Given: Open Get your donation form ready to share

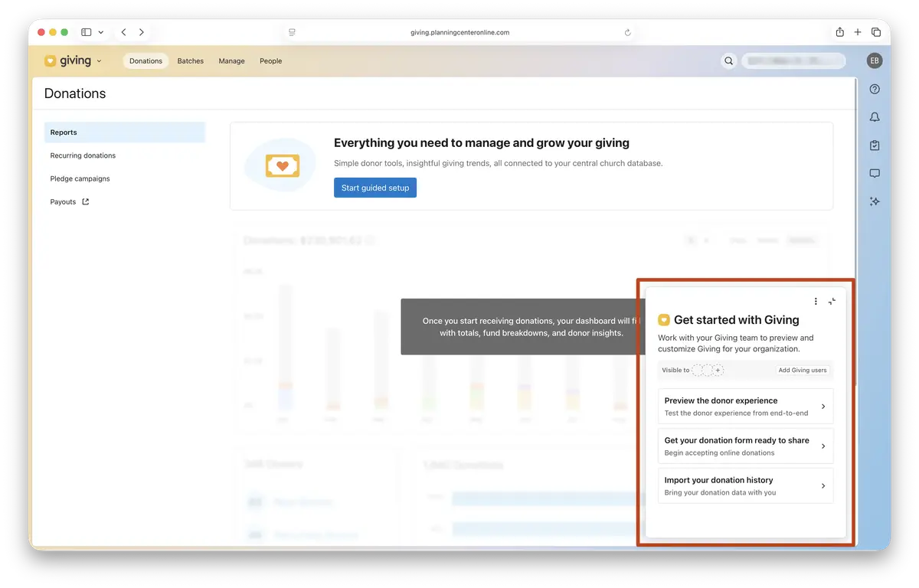Looking at the screenshot, I should 745,446.
